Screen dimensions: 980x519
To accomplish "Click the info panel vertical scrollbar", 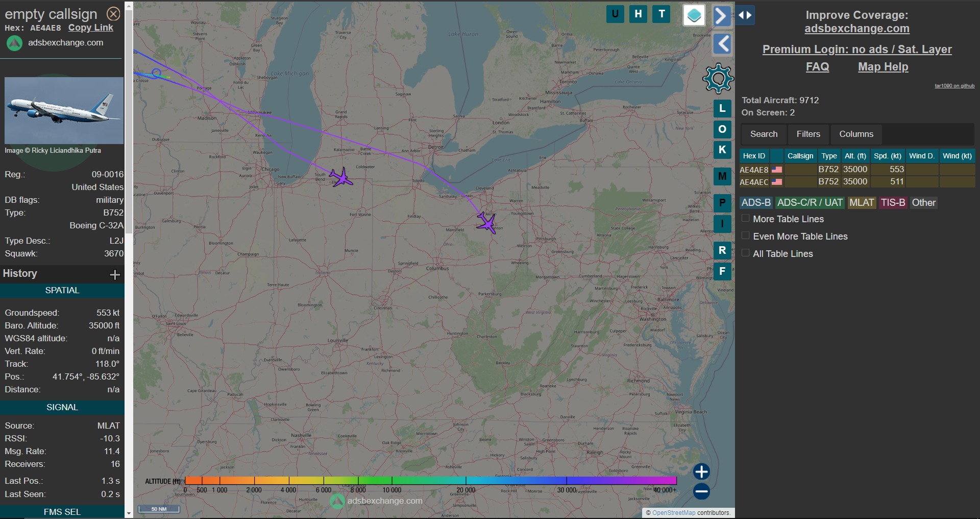I will click(x=129, y=123).
